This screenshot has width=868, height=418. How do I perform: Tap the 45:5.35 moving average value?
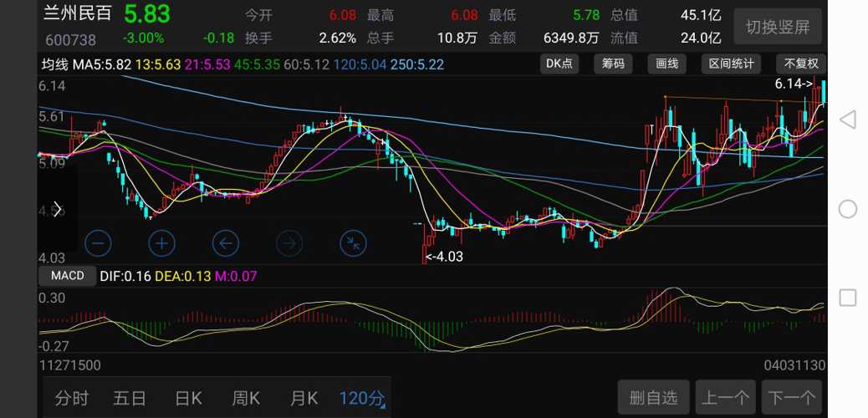point(257,64)
